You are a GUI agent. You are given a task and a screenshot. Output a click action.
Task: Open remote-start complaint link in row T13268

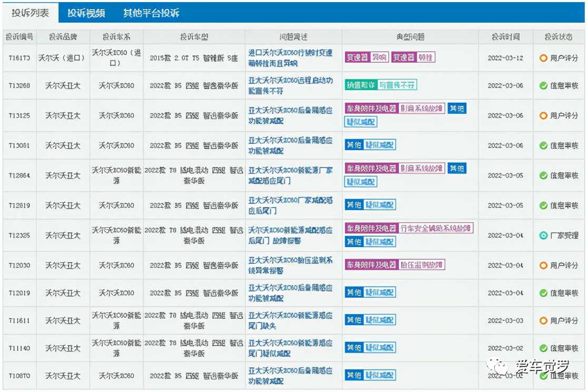point(290,86)
